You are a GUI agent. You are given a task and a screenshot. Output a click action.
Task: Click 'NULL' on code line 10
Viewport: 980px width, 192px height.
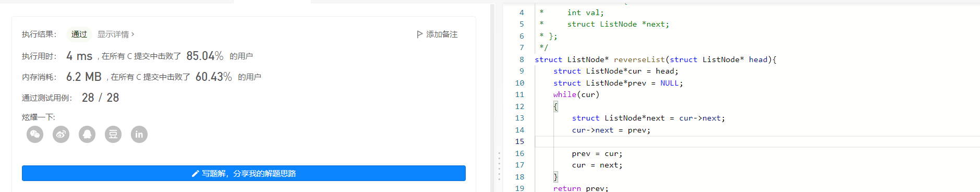point(670,83)
